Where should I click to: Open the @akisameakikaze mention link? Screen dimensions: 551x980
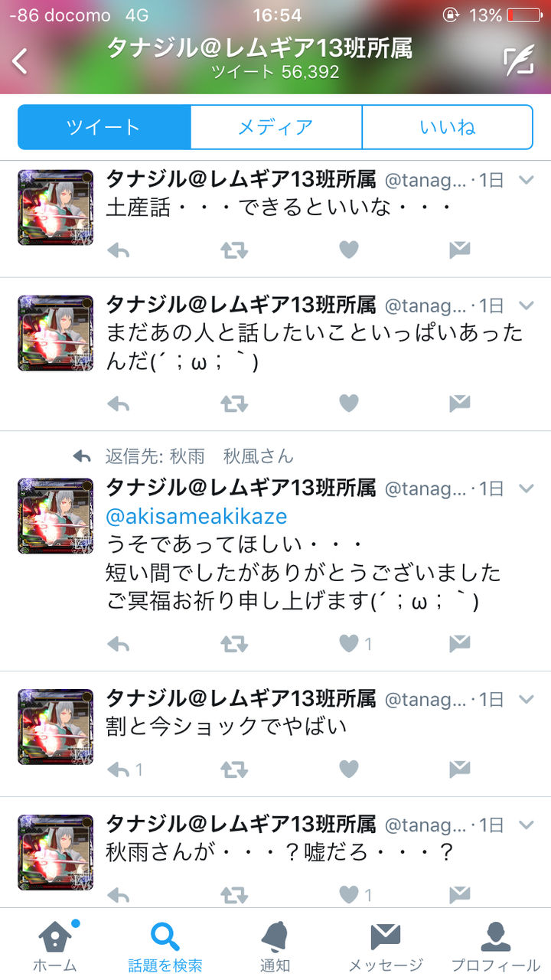click(x=197, y=517)
